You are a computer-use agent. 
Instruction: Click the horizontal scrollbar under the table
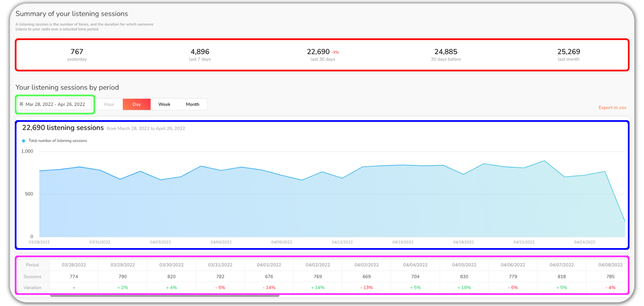(165, 296)
